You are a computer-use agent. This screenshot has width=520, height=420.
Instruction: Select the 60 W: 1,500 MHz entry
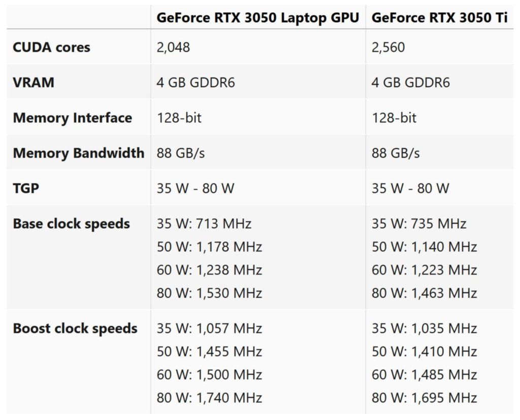coord(209,375)
